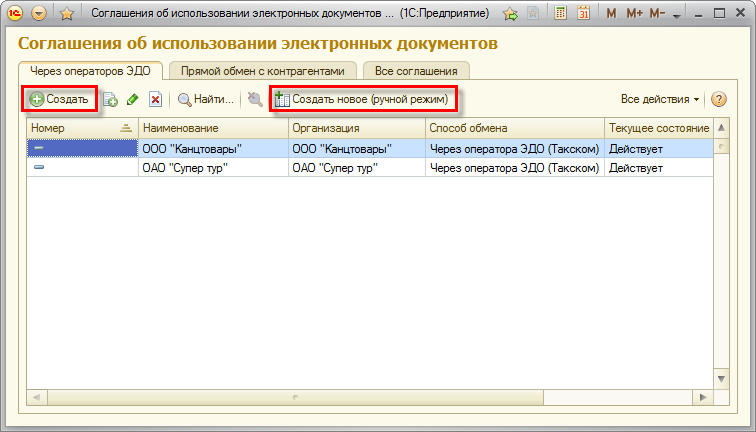This screenshot has height=432, width=756.
Task: Open the calculator icon in title bar
Action: coord(560,13)
